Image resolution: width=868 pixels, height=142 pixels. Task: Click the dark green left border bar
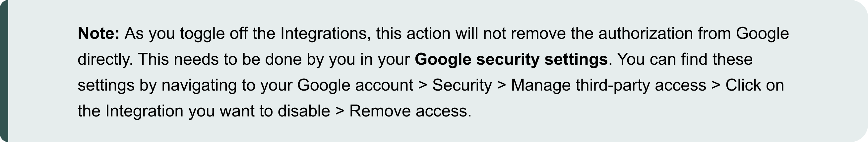click(x=4, y=71)
